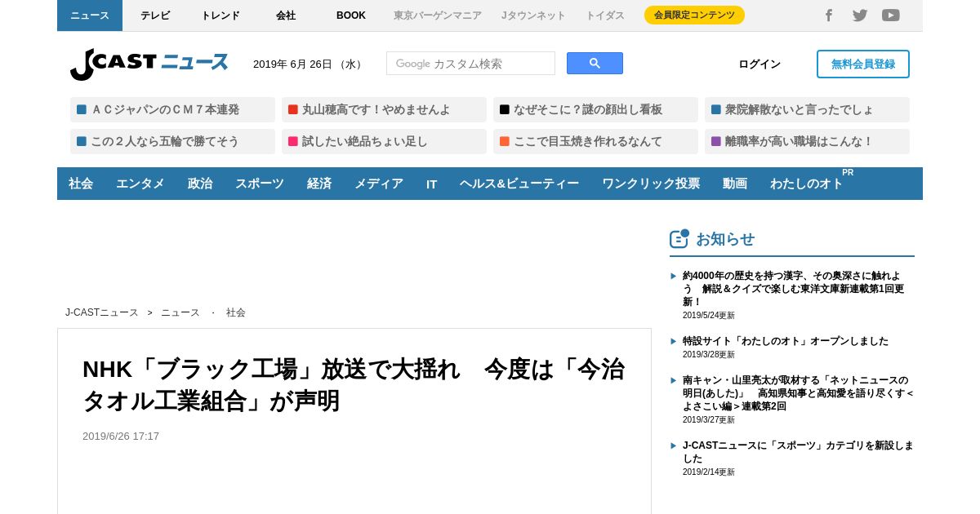Open the YouTube icon link

[891, 16]
